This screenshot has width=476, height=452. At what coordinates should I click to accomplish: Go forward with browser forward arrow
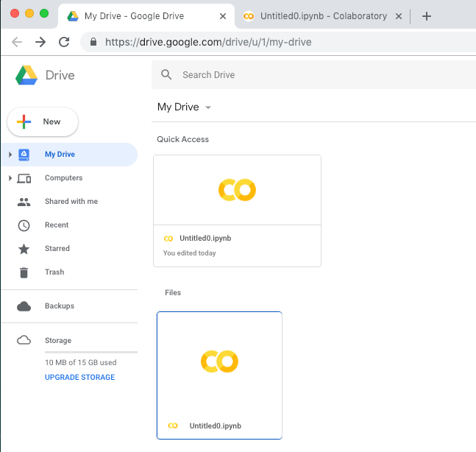tap(40, 42)
